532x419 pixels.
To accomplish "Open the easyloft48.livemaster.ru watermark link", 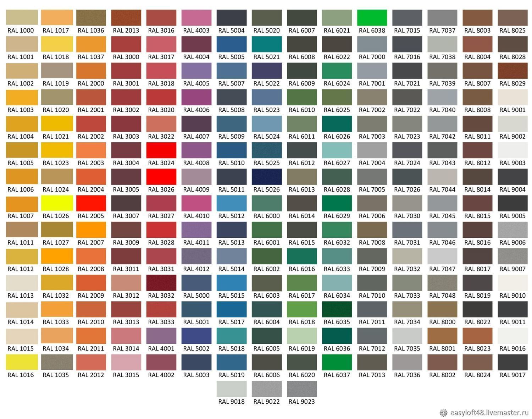I will coord(489,412).
